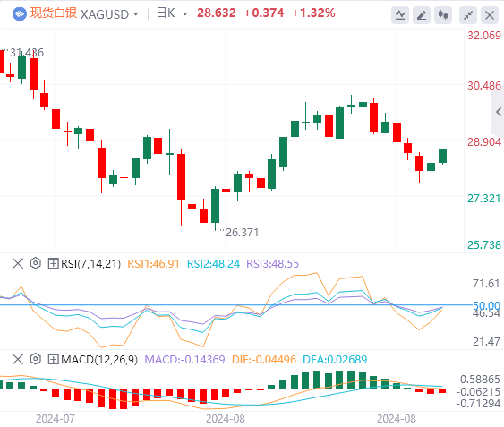Screen dimensions: 504x427
Task: Select the tallest green MACD histogram bar
Action: pos(317,380)
